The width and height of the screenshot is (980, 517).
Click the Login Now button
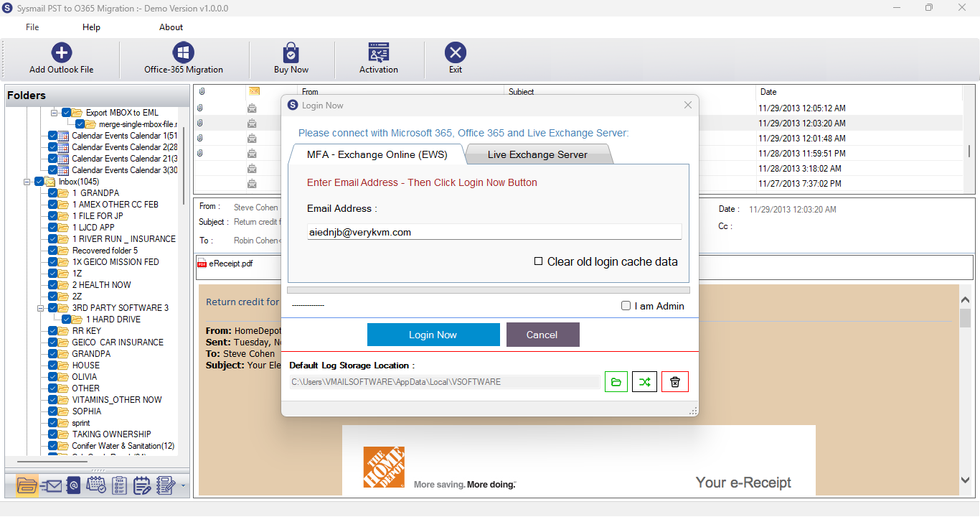click(433, 335)
